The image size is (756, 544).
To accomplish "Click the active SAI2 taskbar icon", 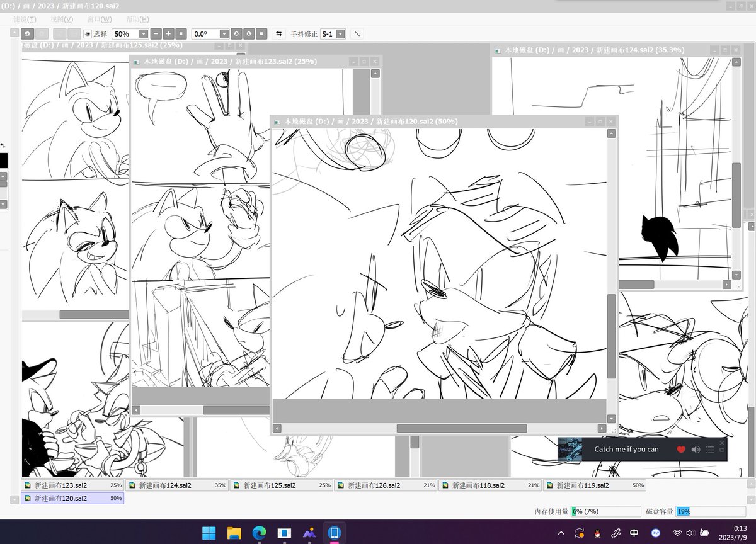I will pos(334,533).
